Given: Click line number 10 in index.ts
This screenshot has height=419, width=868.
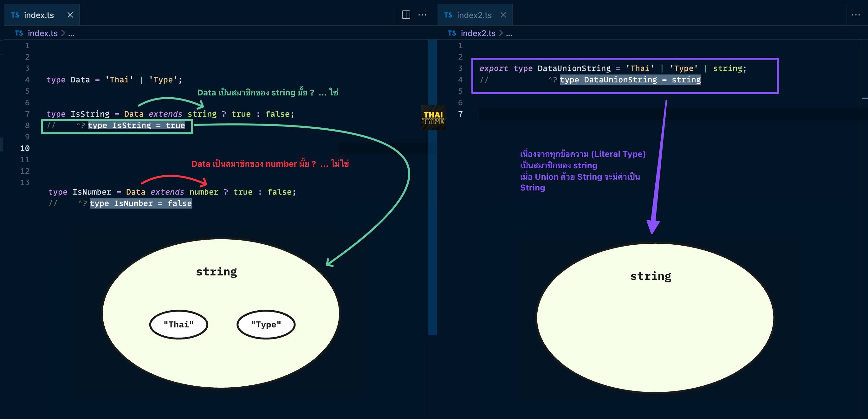Looking at the screenshot, I should coord(25,148).
